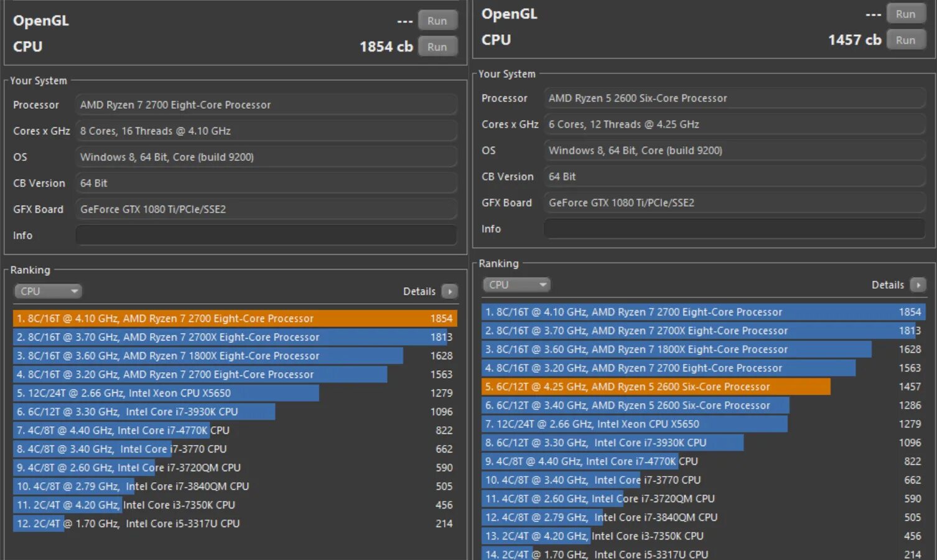
Task: Run CPU test in right window
Action: 906,40
